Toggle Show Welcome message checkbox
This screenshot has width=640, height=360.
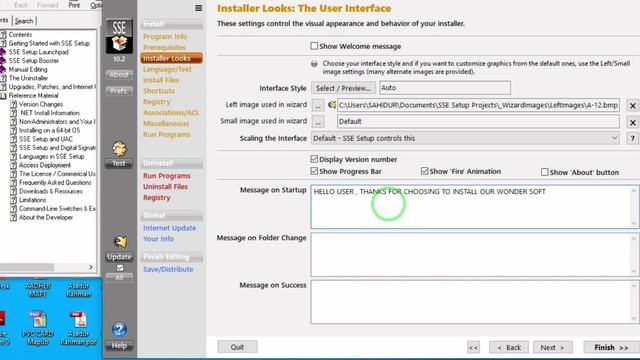(314, 46)
